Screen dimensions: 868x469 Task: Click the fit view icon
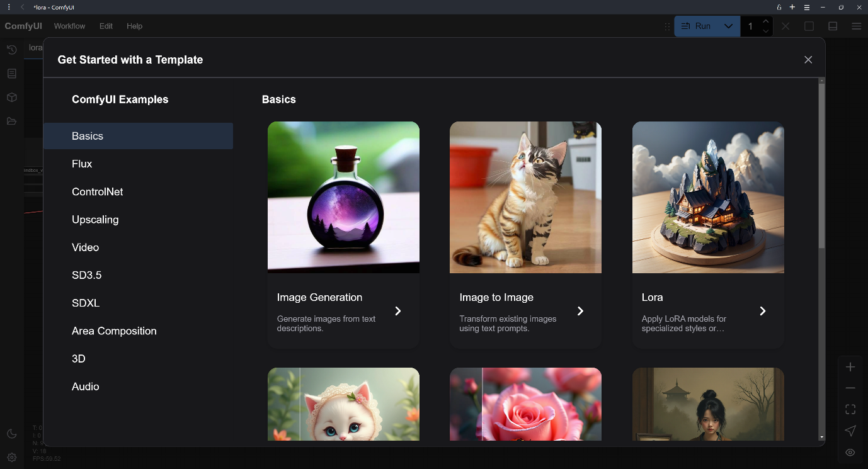(850, 409)
